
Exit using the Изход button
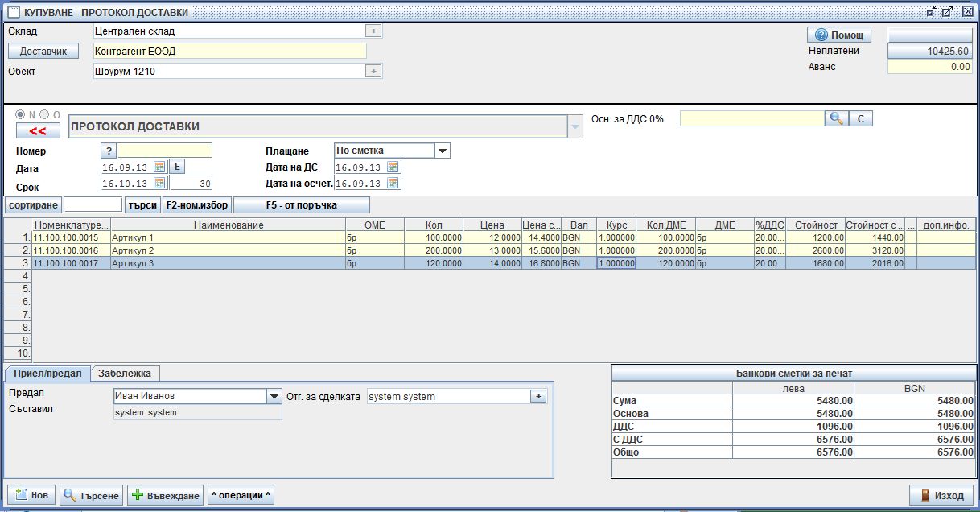click(x=941, y=495)
